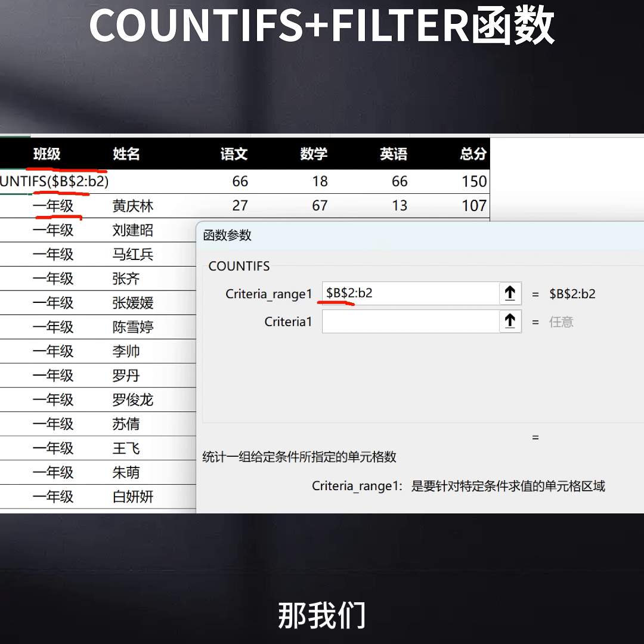Select the 班级 column header

(47, 154)
